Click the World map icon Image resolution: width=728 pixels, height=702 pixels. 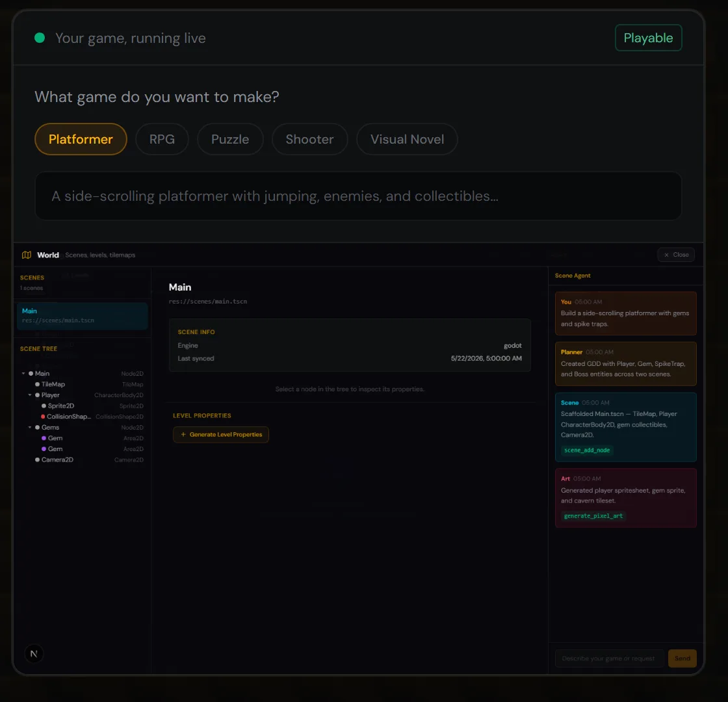point(27,255)
